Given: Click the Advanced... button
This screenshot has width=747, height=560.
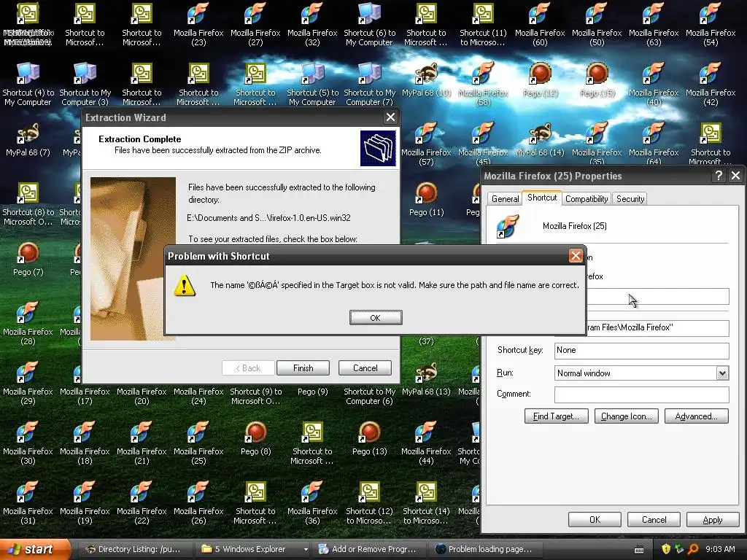Looking at the screenshot, I should coord(697,416).
